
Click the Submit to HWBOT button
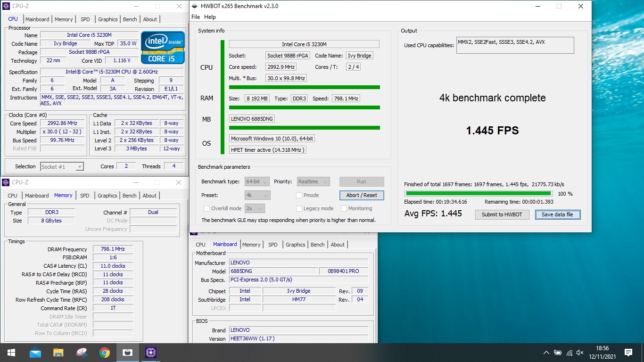pyautogui.click(x=502, y=214)
